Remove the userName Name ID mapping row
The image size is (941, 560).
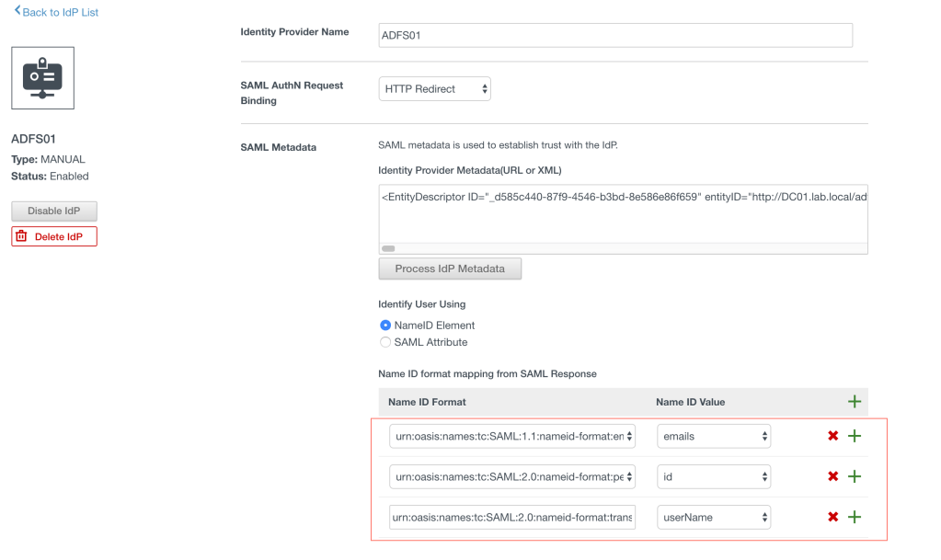[x=832, y=517]
